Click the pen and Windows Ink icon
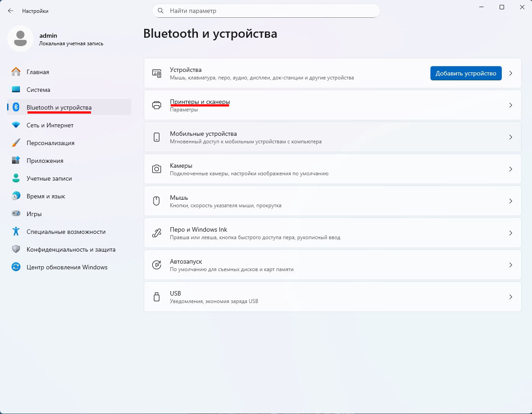The height and width of the screenshot is (414, 532). pyautogui.click(x=157, y=233)
